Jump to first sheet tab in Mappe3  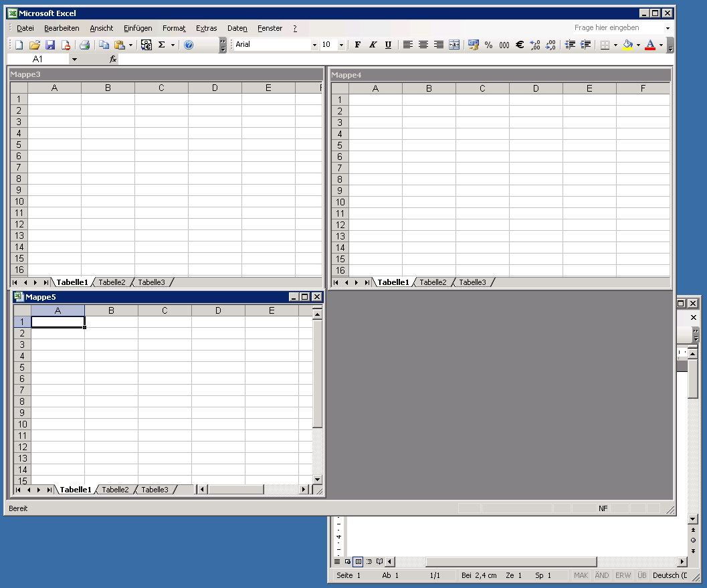[x=15, y=282]
